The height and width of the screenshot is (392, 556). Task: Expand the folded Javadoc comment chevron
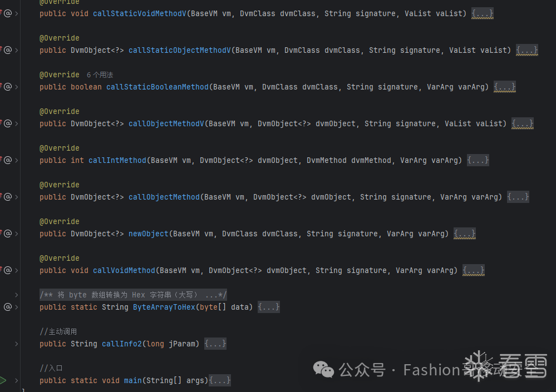pyautogui.click(x=16, y=295)
